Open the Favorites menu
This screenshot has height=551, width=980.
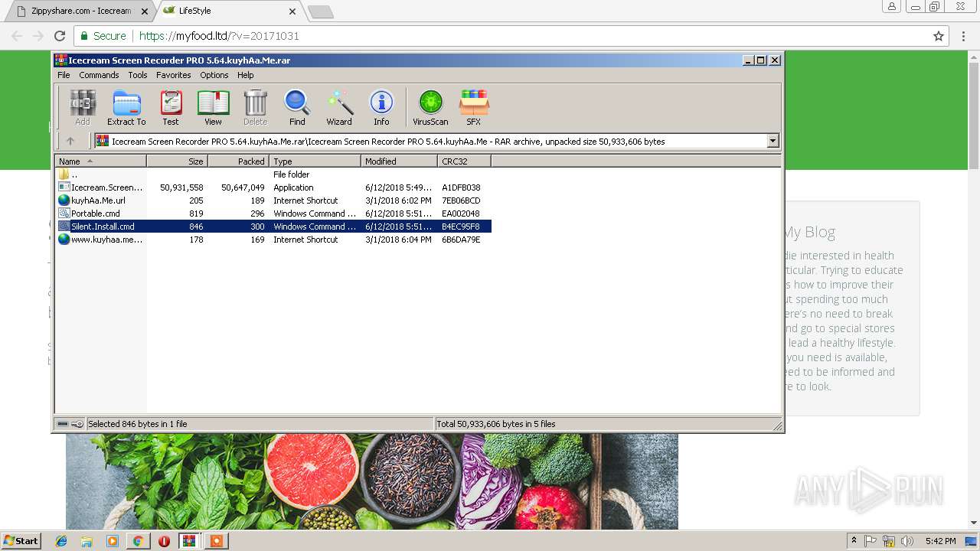coord(174,75)
